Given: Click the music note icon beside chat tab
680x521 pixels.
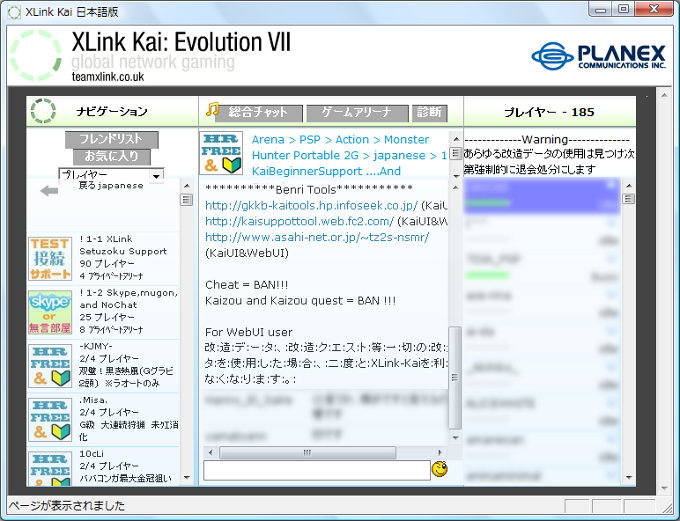Looking at the screenshot, I should (x=212, y=111).
